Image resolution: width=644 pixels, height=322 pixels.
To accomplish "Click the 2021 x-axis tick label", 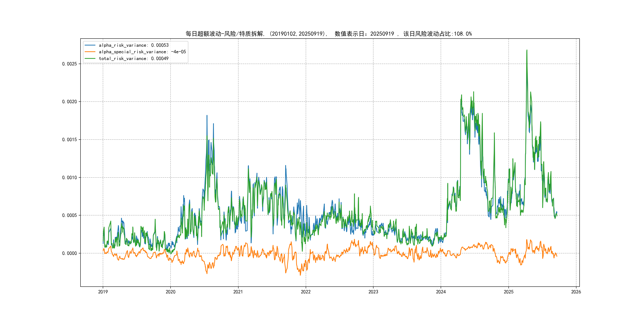I will [x=238, y=292].
